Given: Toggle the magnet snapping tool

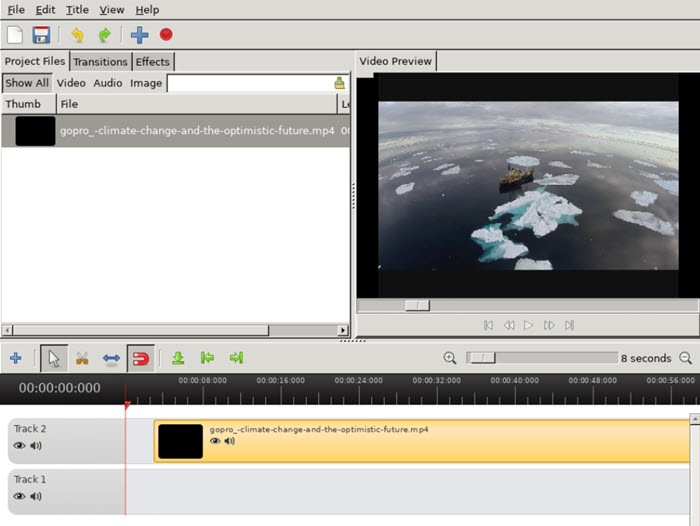Looking at the screenshot, I should click(x=140, y=358).
